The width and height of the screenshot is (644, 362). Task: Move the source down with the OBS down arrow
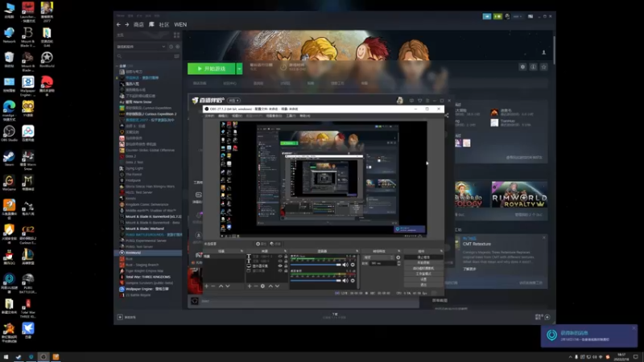(x=277, y=286)
